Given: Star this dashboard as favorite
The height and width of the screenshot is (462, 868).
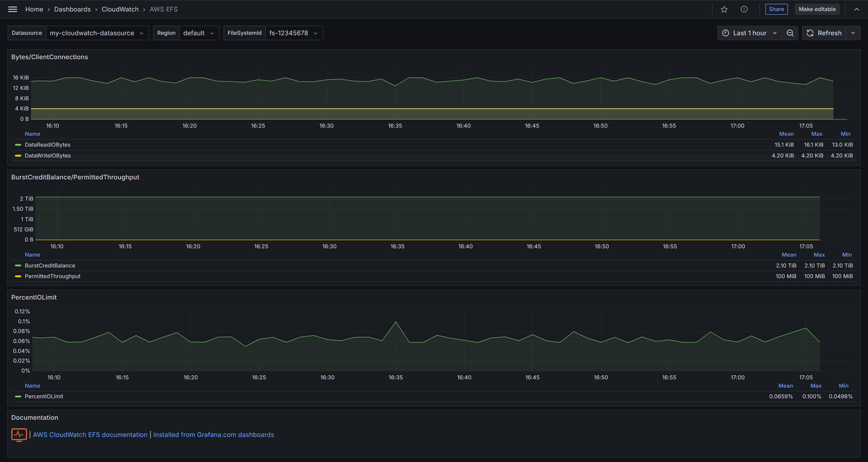Looking at the screenshot, I should (724, 9).
